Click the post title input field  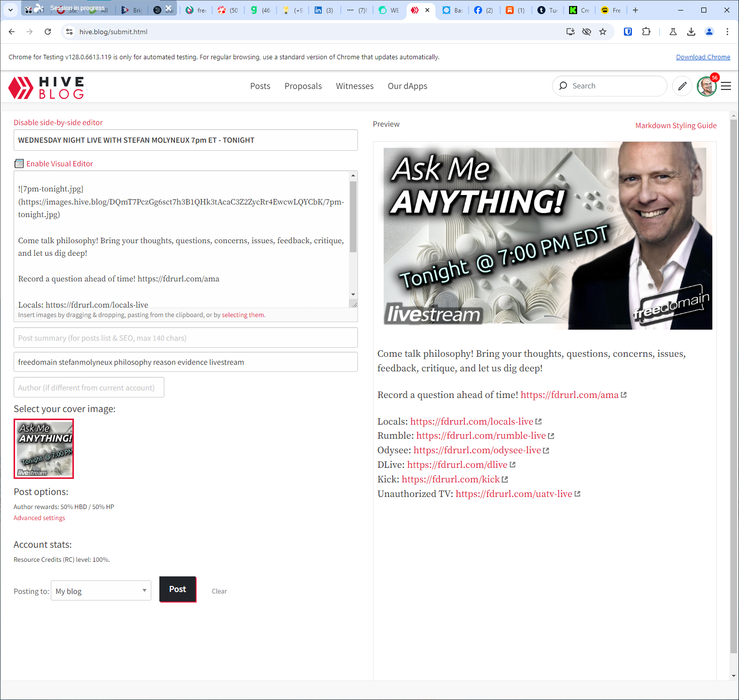(186, 140)
